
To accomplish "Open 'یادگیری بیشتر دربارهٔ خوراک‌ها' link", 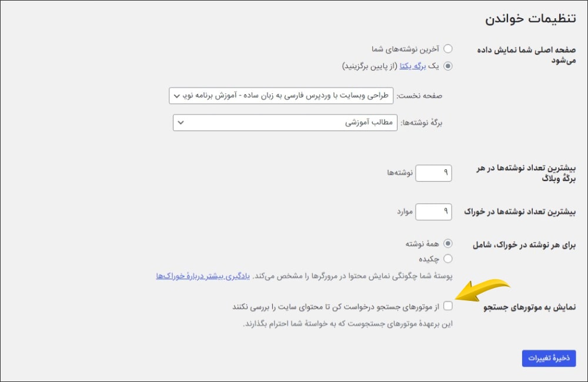I will click(x=203, y=276).
